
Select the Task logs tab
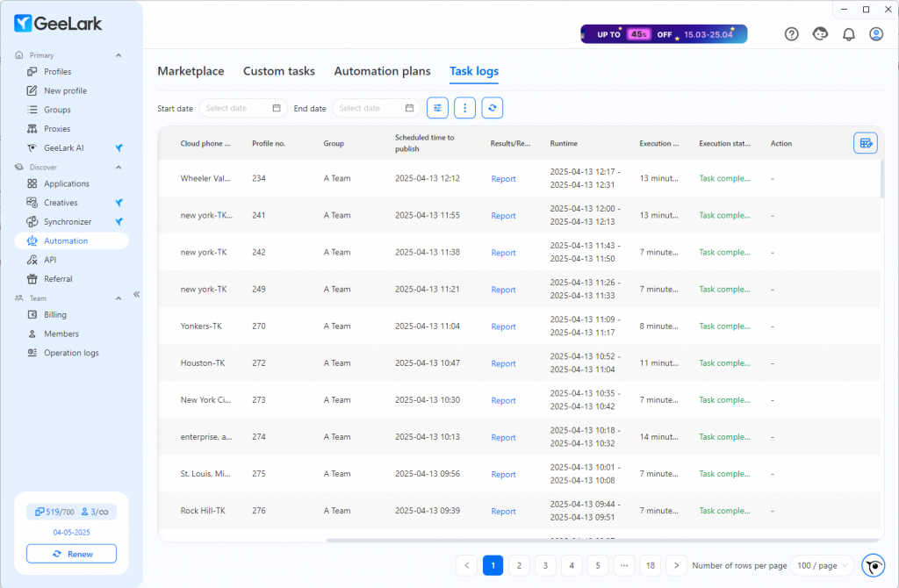(474, 71)
